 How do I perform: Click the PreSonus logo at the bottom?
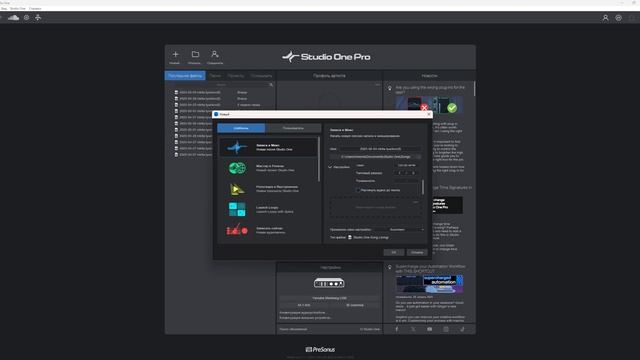tap(320, 349)
